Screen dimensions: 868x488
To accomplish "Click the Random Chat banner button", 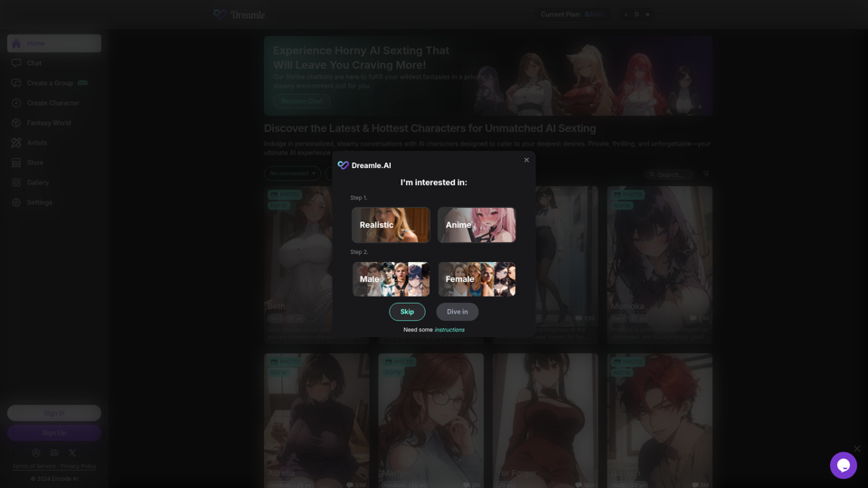I will (x=302, y=101).
